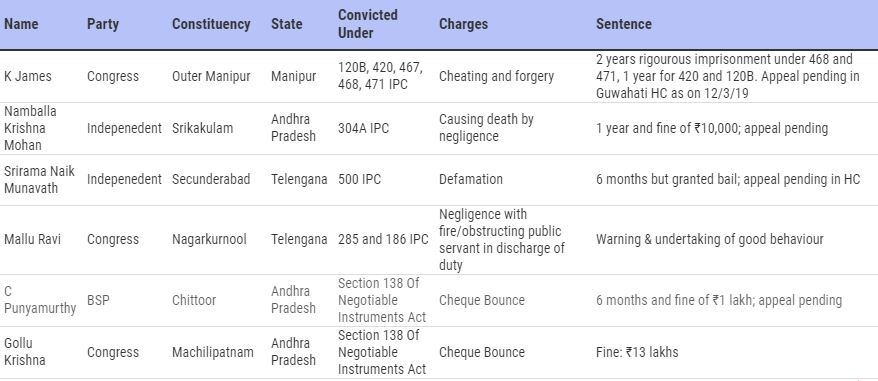Click the BSP party cell
Image resolution: width=878 pixels, height=381 pixels.
click(98, 300)
